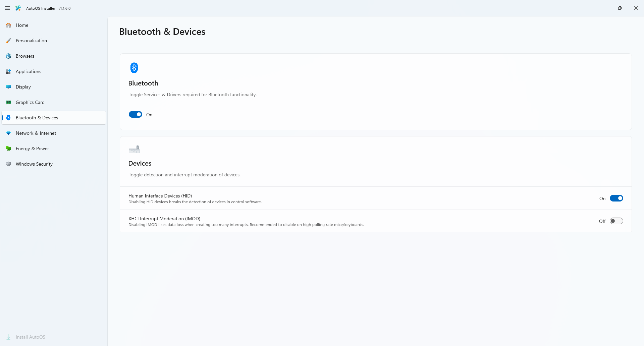Click 'Toggle Services & Drivers required' description
This screenshot has height=346, width=644.
pyautogui.click(x=193, y=95)
